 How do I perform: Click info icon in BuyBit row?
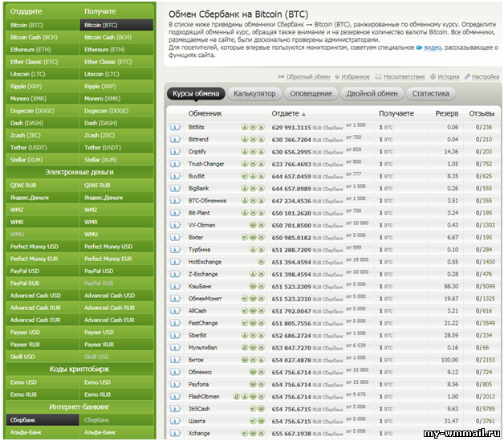175,176
